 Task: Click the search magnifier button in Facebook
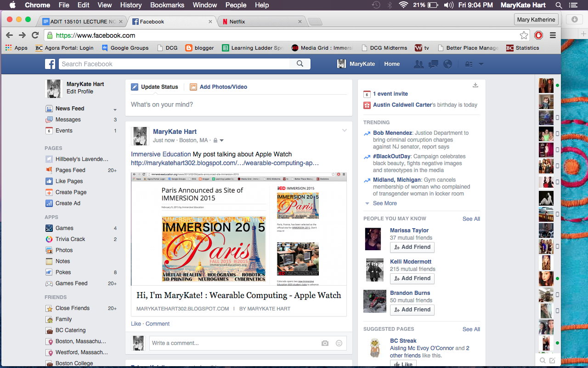pyautogui.click(x=300, y=64)
